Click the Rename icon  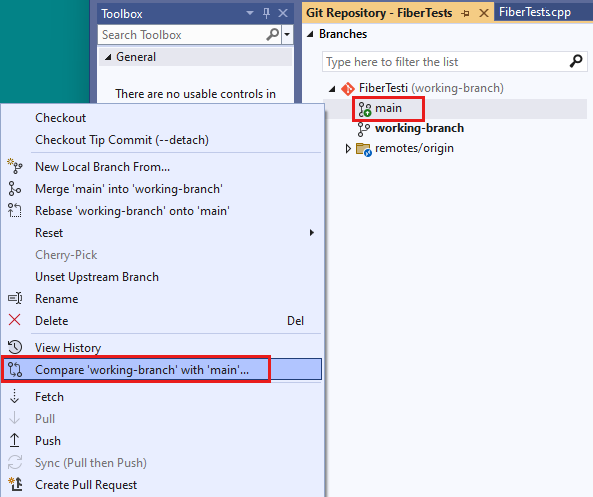[15, 298]
